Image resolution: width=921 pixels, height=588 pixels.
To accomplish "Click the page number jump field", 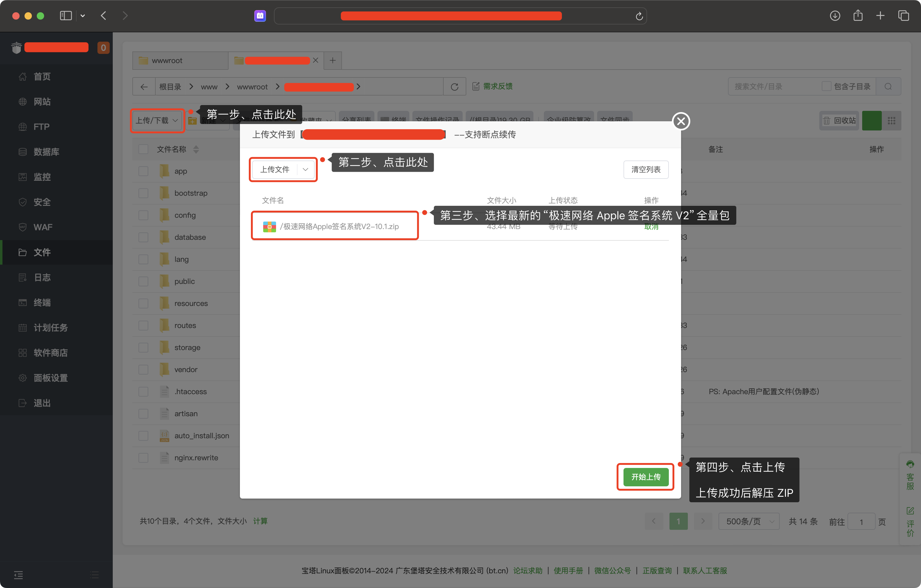I will 861,522.
